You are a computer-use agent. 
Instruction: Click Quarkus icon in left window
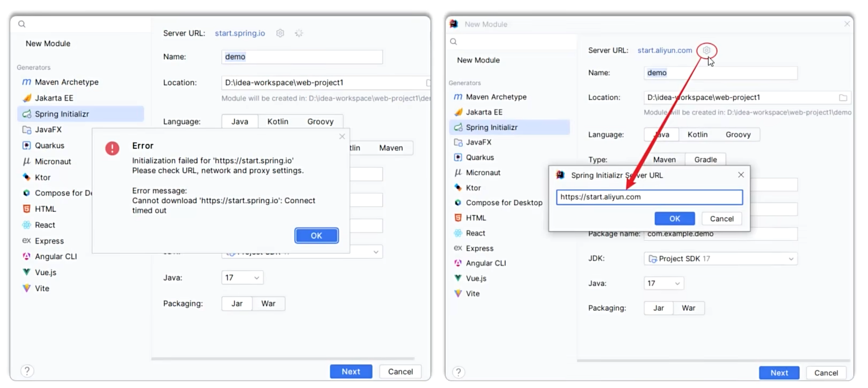pyautogui.click(x=26, y=146)
